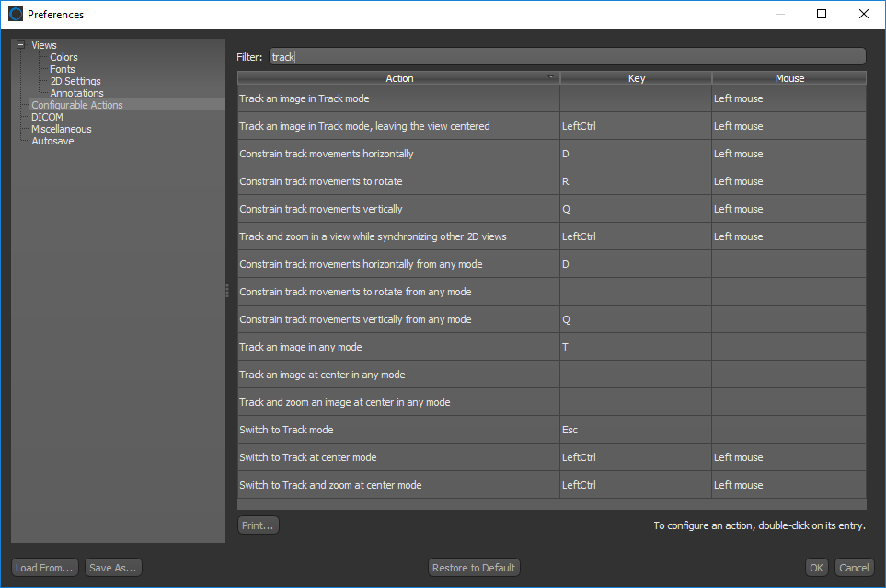Screen dimensions: 886x588
Task: Click the Load From... button
Action: point(44,568)
